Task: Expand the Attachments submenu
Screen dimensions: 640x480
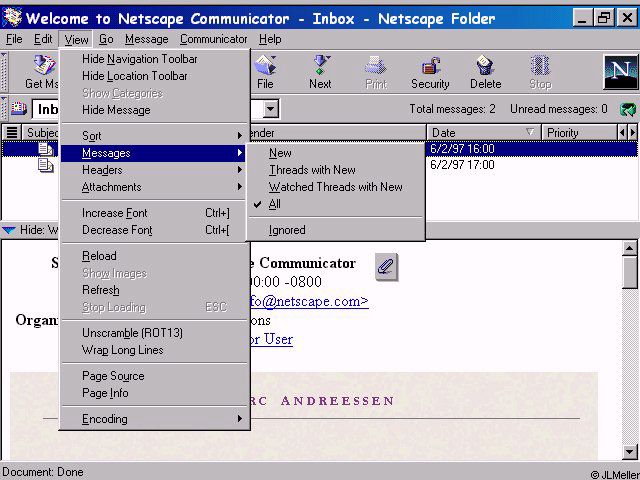Action: [154, 187]
